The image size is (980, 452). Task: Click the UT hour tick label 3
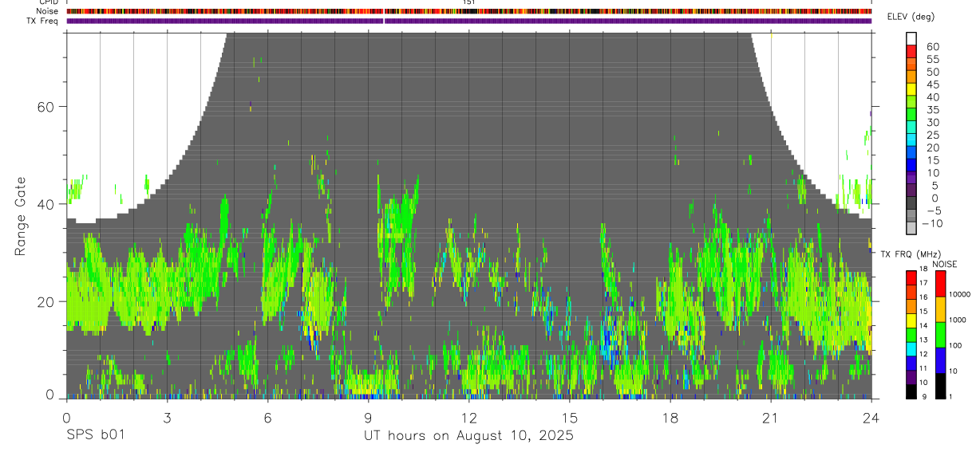pos(167,417)
